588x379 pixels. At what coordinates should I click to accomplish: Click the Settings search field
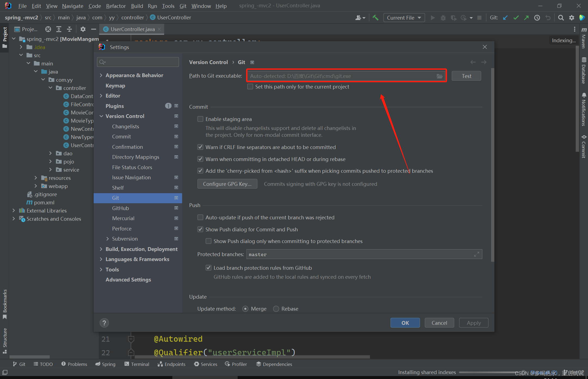(138, 62)
